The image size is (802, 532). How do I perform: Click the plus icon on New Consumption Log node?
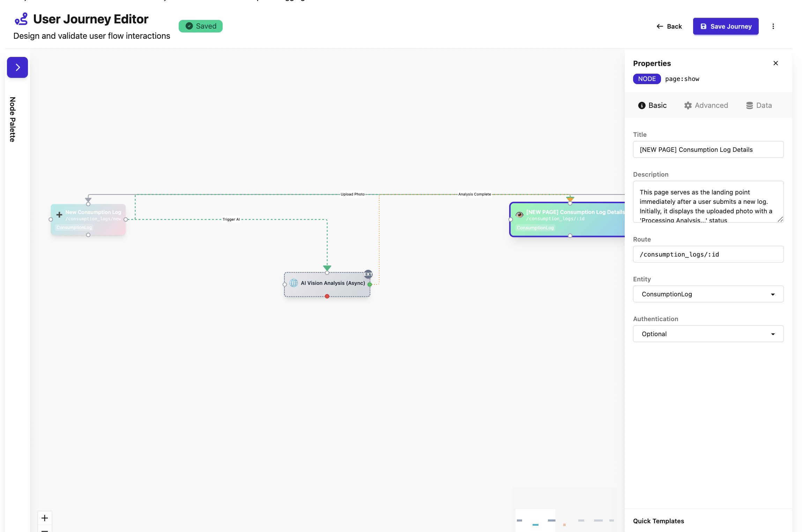click(59, 215)
